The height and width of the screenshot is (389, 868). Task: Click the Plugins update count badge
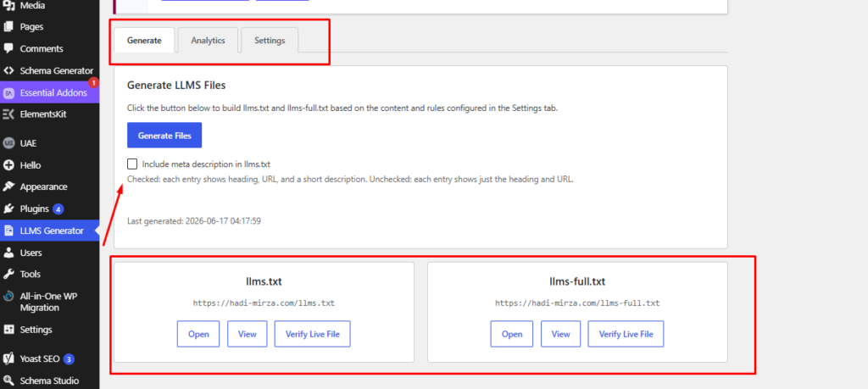point(58,209)
